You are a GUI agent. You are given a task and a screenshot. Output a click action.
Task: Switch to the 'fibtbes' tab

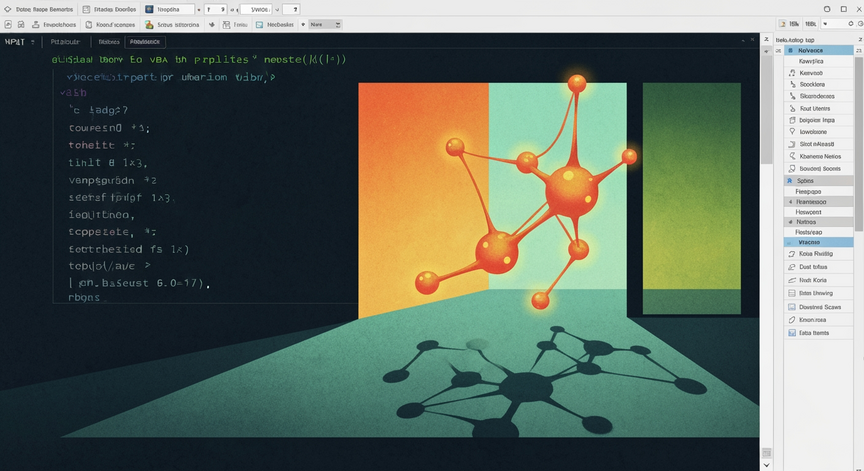tap(109, 42)
